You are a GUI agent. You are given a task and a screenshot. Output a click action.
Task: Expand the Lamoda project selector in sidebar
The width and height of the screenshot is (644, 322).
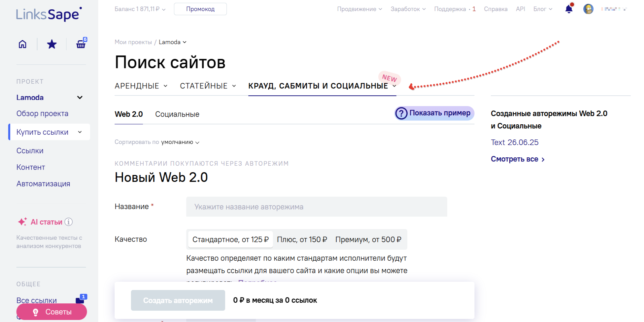[x=80, y=97]
